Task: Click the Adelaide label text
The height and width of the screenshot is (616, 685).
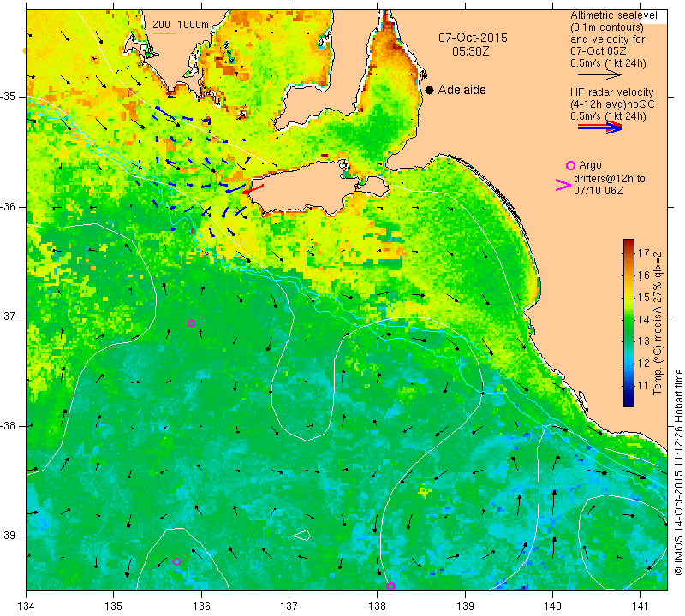Action: click(x=462, y=90)
